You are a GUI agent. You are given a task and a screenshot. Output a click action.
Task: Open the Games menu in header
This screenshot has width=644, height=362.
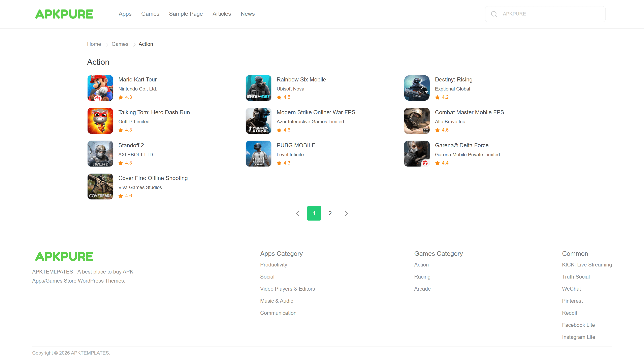click(x=150, y=14)
